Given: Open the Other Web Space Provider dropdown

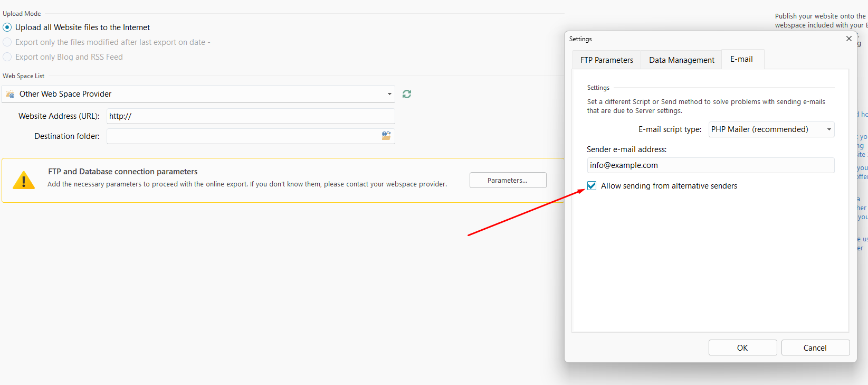Looking at the screenshot, I should (x=198, y=94).
